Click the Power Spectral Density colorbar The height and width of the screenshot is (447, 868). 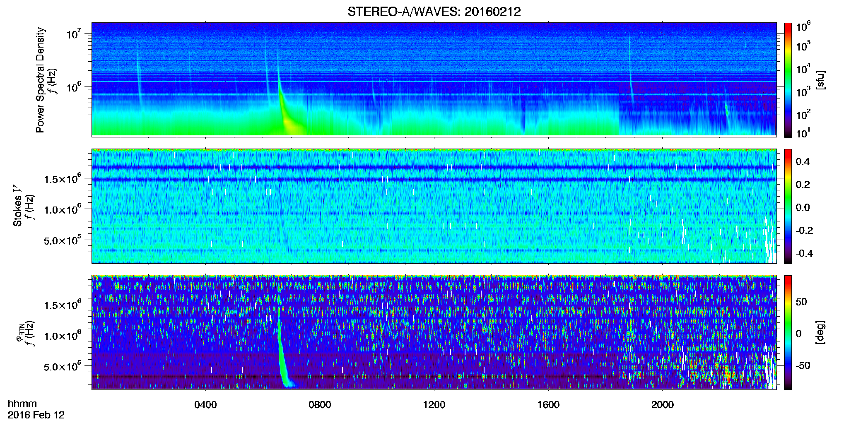point(788,80)
